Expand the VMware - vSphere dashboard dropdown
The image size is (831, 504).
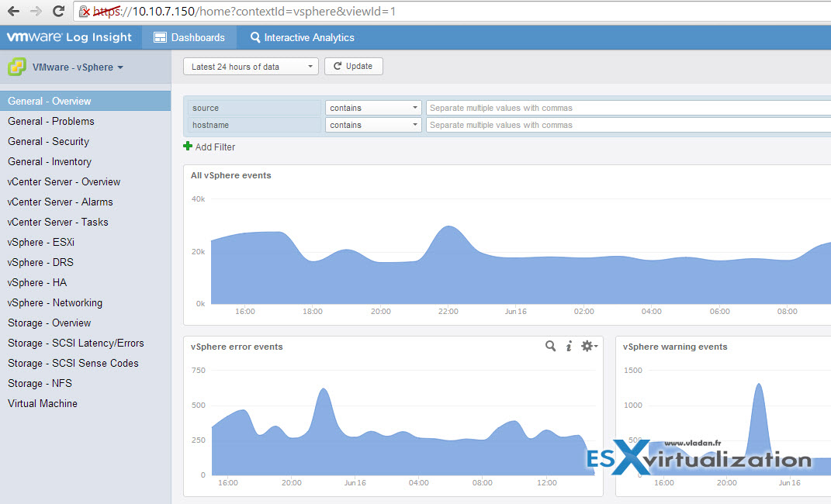point(78,67)
